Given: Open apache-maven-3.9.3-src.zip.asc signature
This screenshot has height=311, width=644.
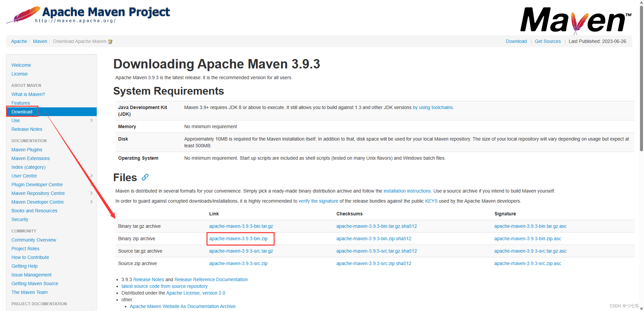Looking at the screenshot, I should [x=528, y=263].
